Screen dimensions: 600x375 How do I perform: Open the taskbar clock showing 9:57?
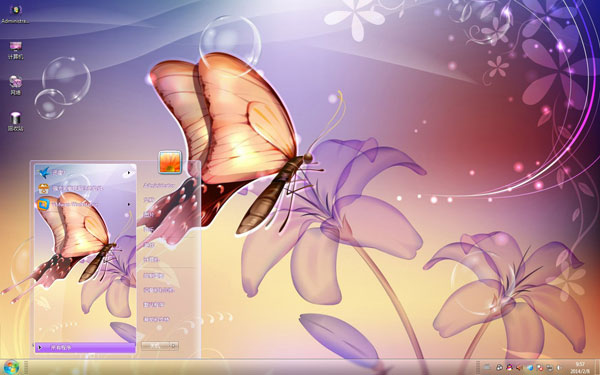pyautogui.click(x=580, y=367)
